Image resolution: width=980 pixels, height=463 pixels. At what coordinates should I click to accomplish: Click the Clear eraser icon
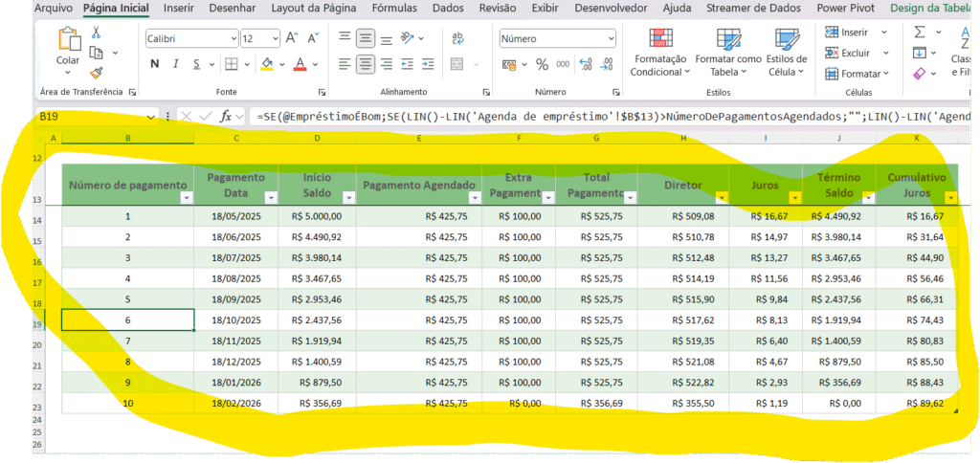(x=920, y=74)
